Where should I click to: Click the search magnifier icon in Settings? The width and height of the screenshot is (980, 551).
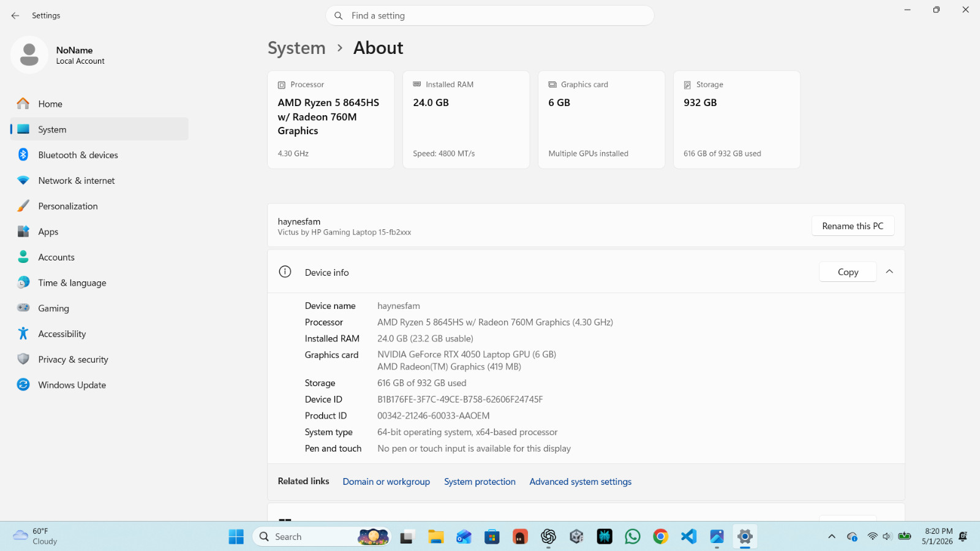(338, 15)
